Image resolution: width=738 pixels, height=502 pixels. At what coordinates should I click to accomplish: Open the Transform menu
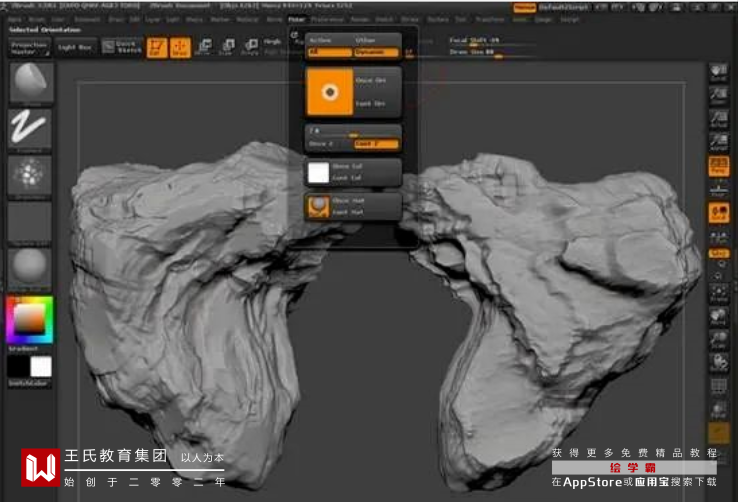point(490,20)
